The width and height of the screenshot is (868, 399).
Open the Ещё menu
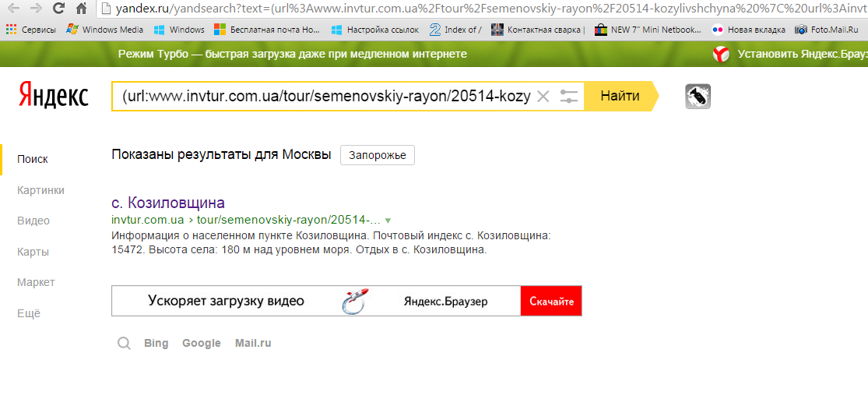(x=29, y=313)
